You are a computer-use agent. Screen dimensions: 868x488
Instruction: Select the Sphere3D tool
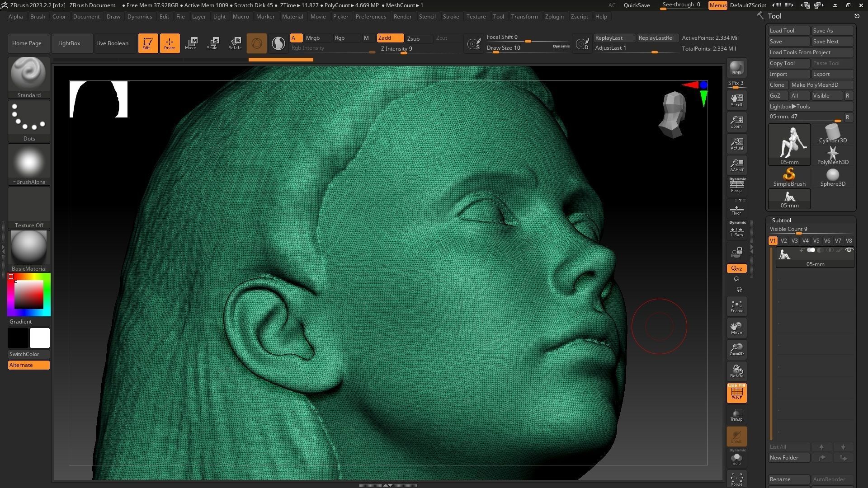click(x=833, y=178)
